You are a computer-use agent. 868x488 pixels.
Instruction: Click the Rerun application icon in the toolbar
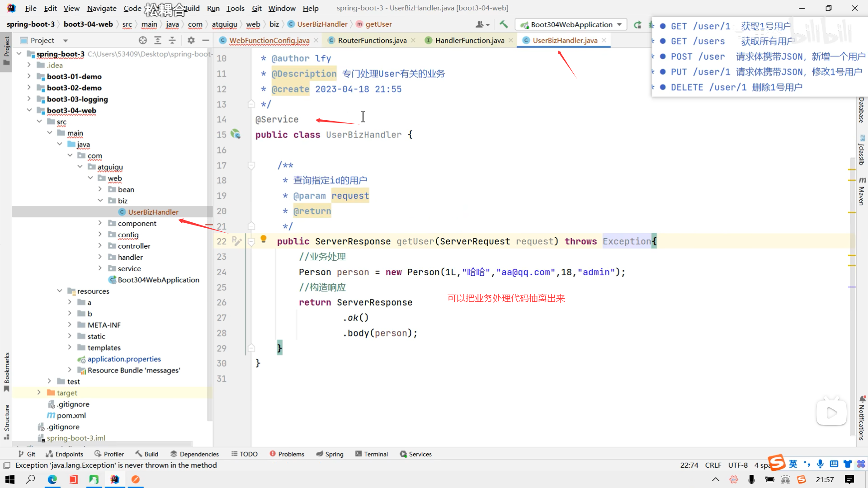(x=637, y=24)
